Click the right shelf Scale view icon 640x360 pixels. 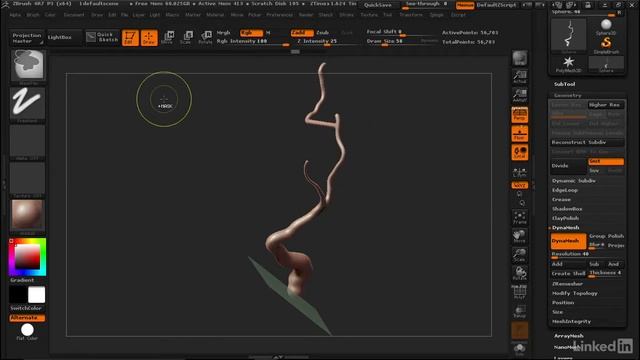pos(520,255)
